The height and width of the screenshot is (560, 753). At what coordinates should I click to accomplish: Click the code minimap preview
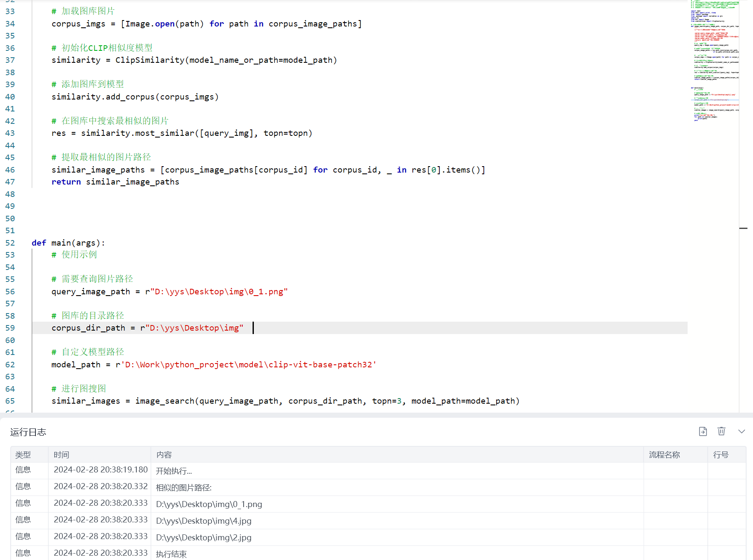coord(715,60)
